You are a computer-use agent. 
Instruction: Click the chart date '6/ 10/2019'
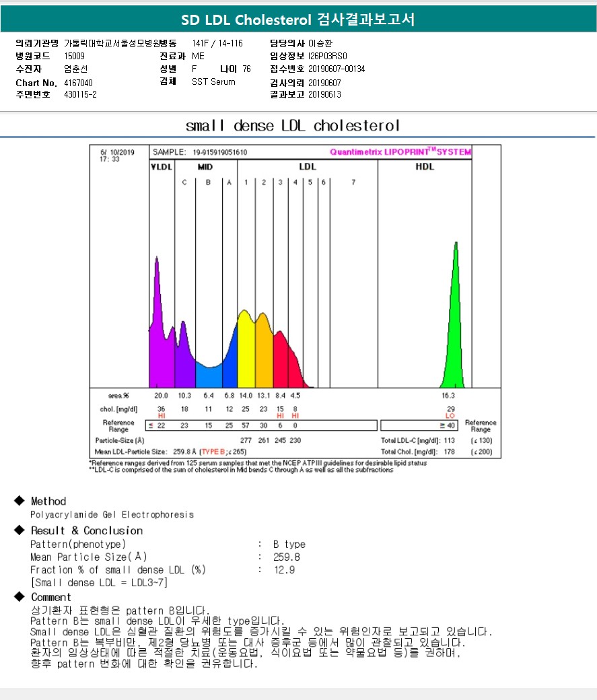click(117, 152)
